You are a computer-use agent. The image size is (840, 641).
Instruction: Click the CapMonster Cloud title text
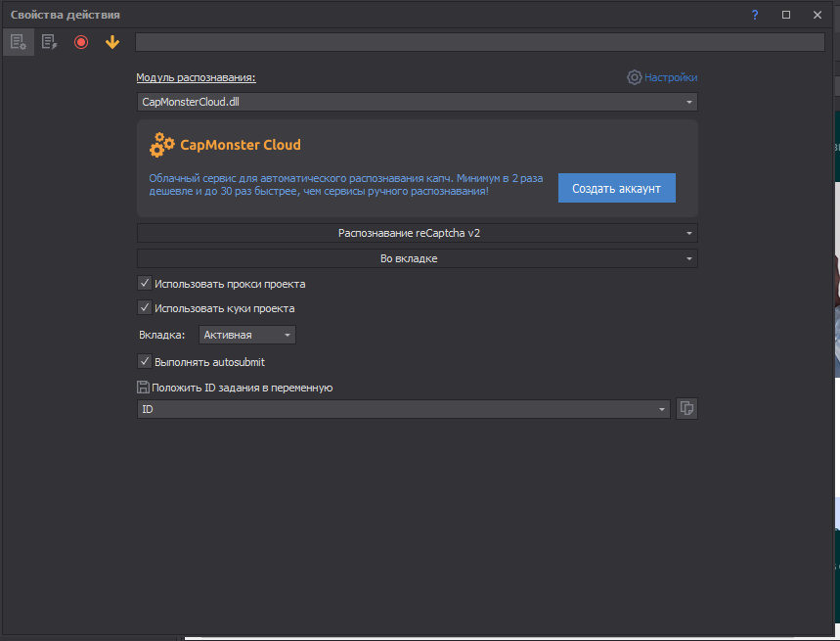(241, 145)
